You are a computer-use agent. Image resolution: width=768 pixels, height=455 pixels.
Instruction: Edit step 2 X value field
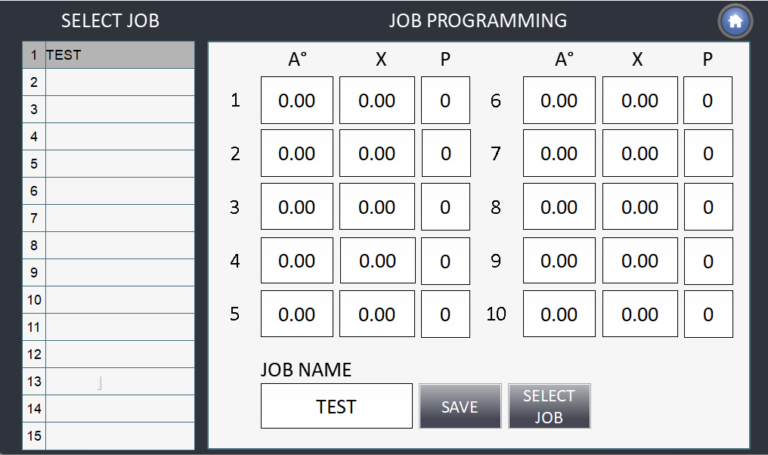pyautogui.click(x=377, y=153)
